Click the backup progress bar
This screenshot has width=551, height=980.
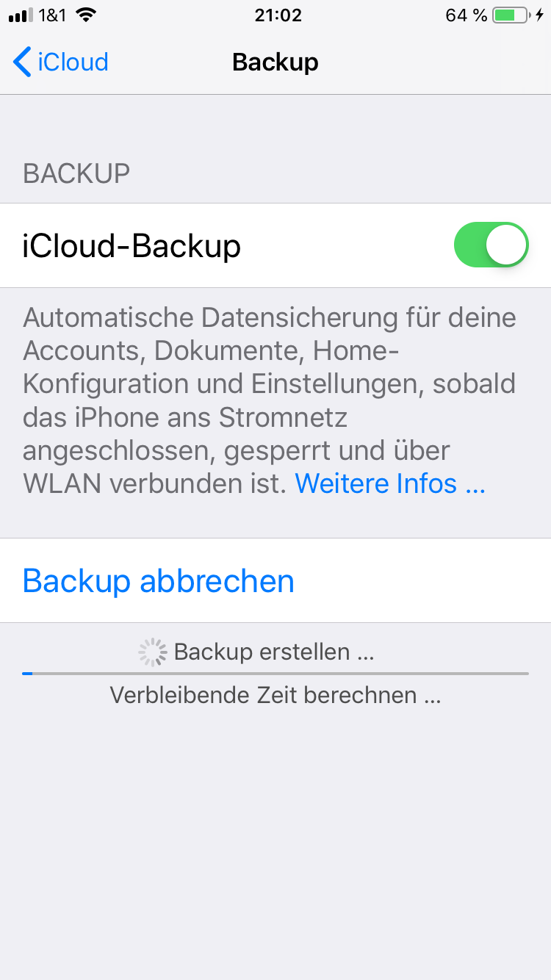pos(275,673)
